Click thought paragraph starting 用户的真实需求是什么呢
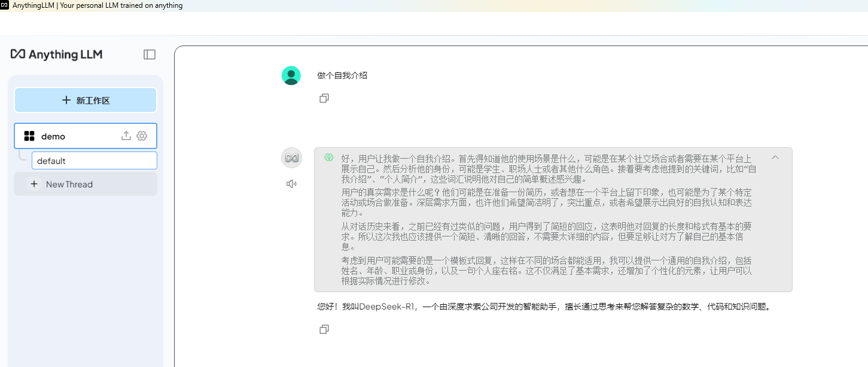Screen dimensions: 868x367 pyautogui.click(x=547, y=202)
